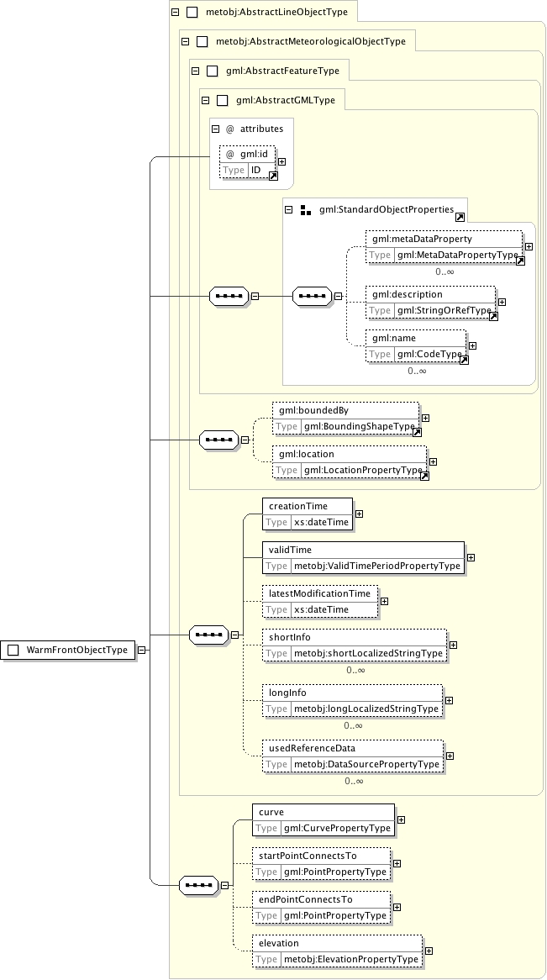Collapse the curve sequence toggle
Viewport: 547px width, 980px height.
[x=225, y=886]
